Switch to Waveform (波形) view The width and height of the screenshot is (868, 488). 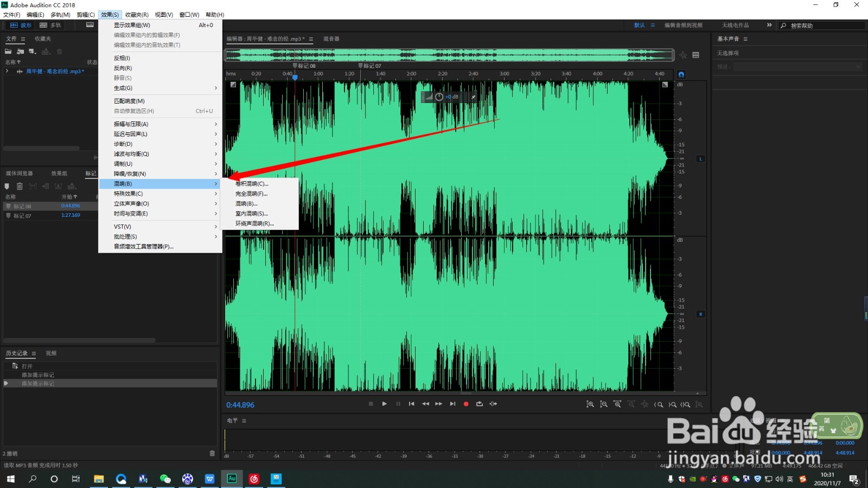coord(21,25)
